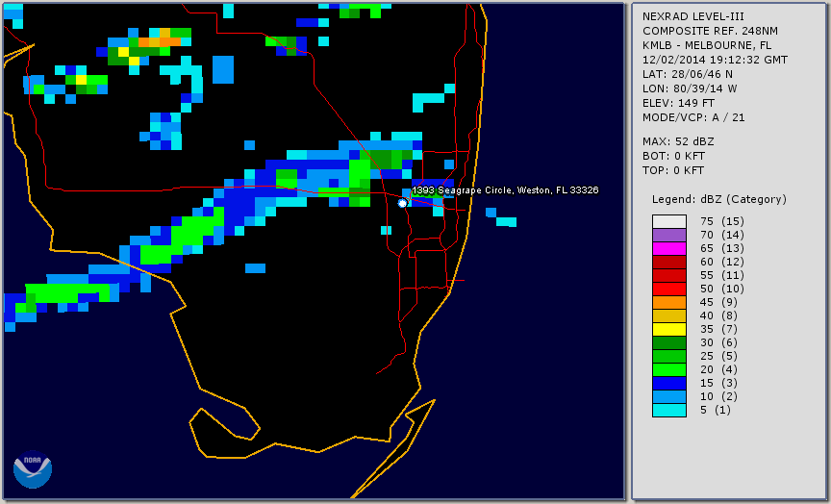Click the 5 (1) legend label
The image size is (831, 504).
click(716, 410)
